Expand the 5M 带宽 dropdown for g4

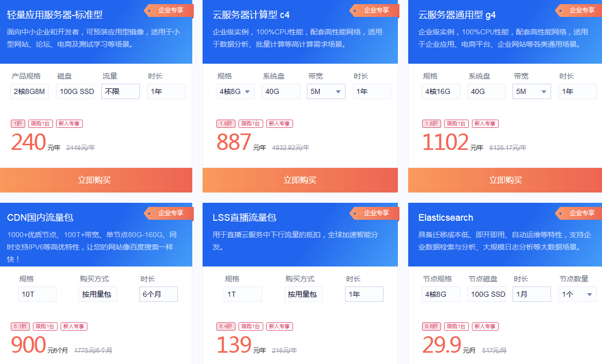532,92
